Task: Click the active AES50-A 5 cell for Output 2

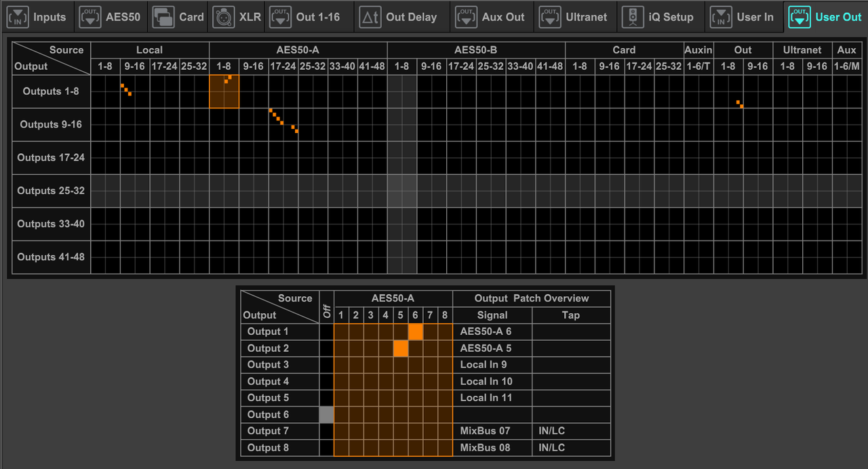Action: point(401,348)
